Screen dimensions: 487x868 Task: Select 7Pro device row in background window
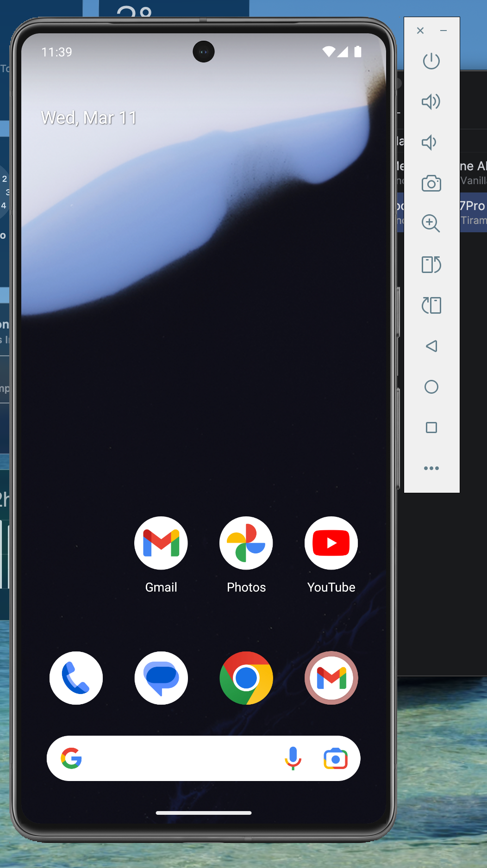473,212
